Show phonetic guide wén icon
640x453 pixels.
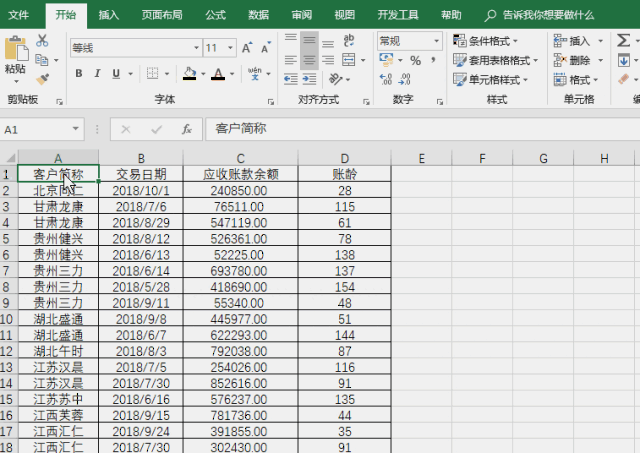coord(255,73)
